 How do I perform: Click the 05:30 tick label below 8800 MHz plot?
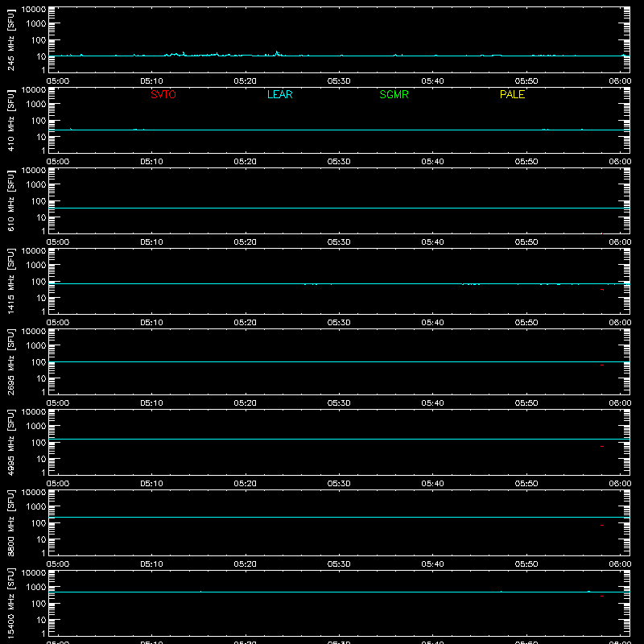point(339,564)
